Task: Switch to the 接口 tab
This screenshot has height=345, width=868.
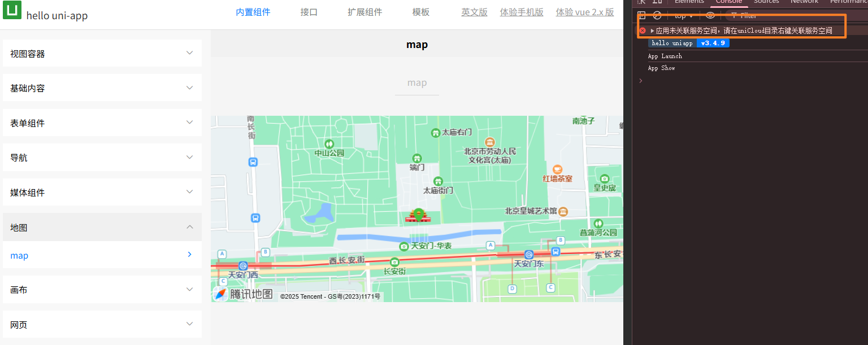Action: click(309, 12)
